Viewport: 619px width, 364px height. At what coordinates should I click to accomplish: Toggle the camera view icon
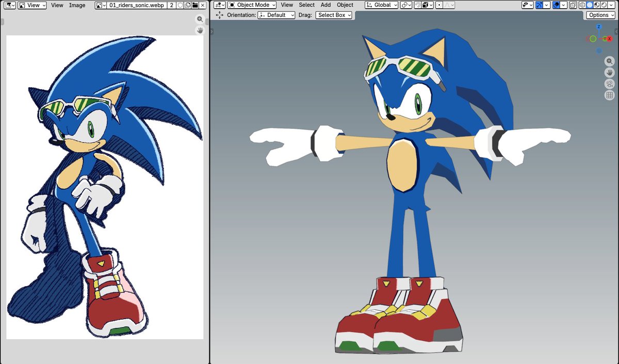(x=609, y=84)
